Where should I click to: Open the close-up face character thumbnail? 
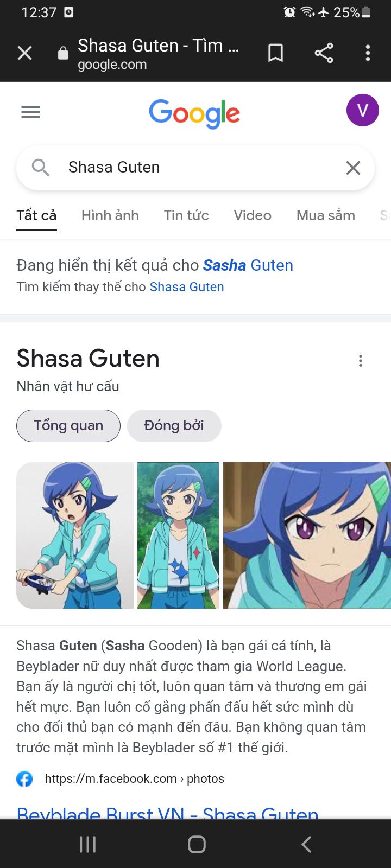pyautogui.click(x=307, y=535)
